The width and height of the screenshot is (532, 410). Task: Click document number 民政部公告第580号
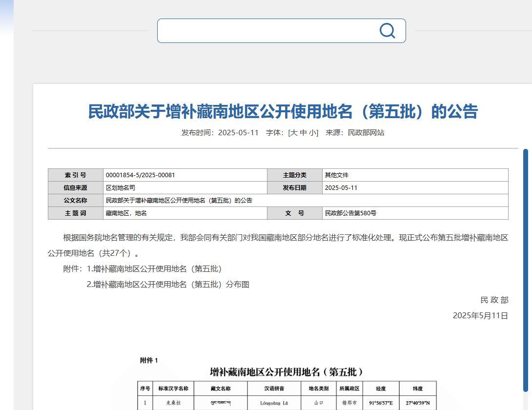pos(350,213)
